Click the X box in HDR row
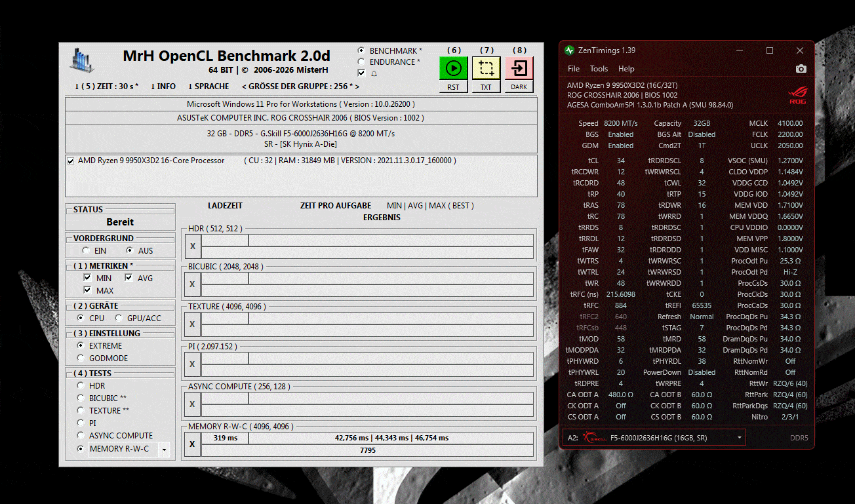855x504 pixels. (x=192, y=246)
